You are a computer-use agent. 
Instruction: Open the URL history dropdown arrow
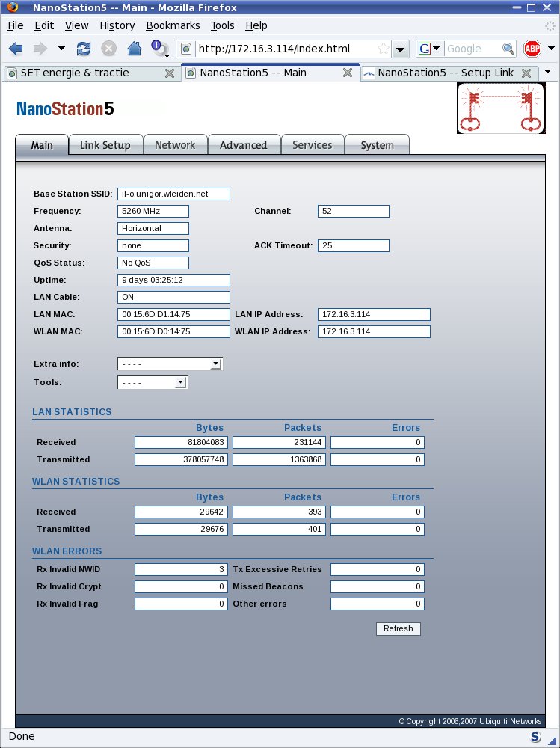(x=401, y=49)
